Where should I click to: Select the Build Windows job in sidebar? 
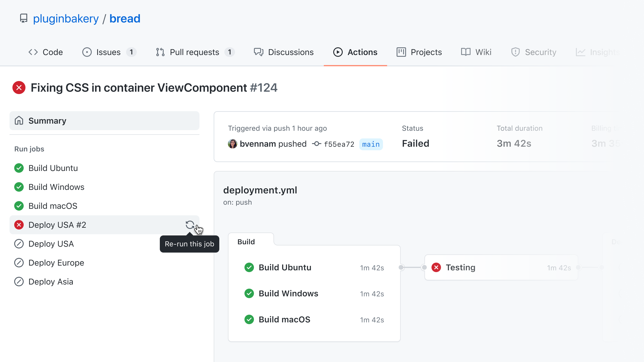point(56,187)
